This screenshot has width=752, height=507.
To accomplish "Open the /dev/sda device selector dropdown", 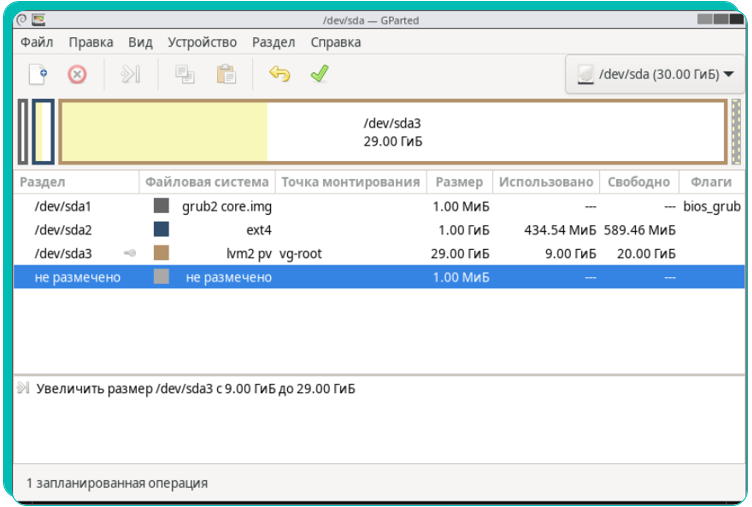I will (x=655, y=74).
